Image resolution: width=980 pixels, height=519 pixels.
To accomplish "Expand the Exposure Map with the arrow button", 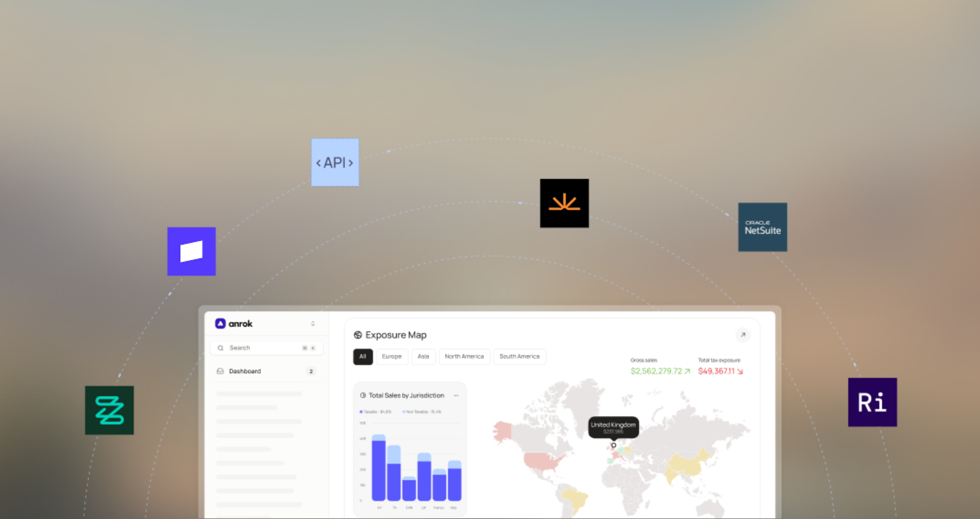I will click(743, 335).
